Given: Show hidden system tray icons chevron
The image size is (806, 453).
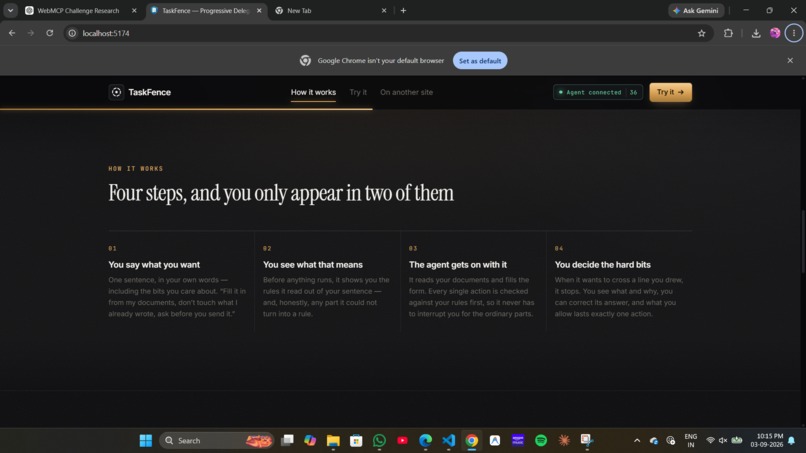Looking at the screenshot, I should coord(637,441).
